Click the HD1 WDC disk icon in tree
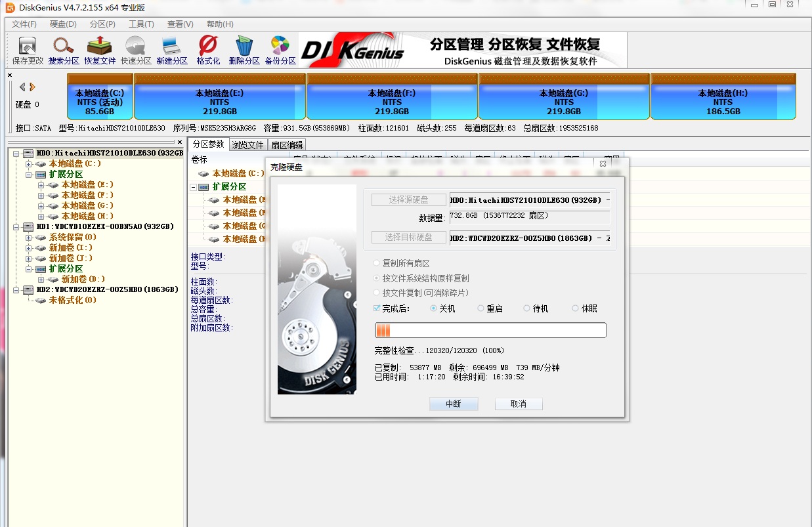The width and height of the screenshot is (812, 527). tap(28, 226)
